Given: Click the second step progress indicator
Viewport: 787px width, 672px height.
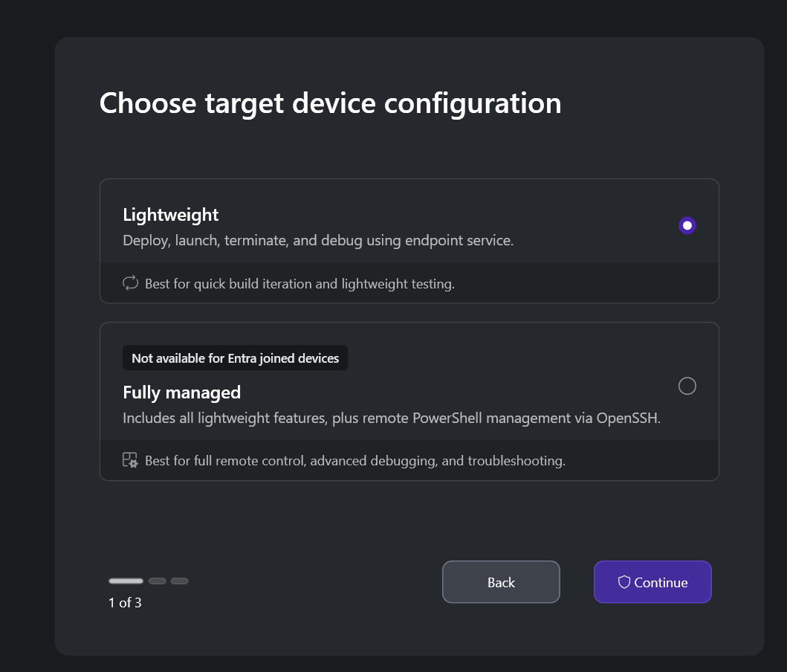Looking at the screenshot, I should (x=157, y=581).
